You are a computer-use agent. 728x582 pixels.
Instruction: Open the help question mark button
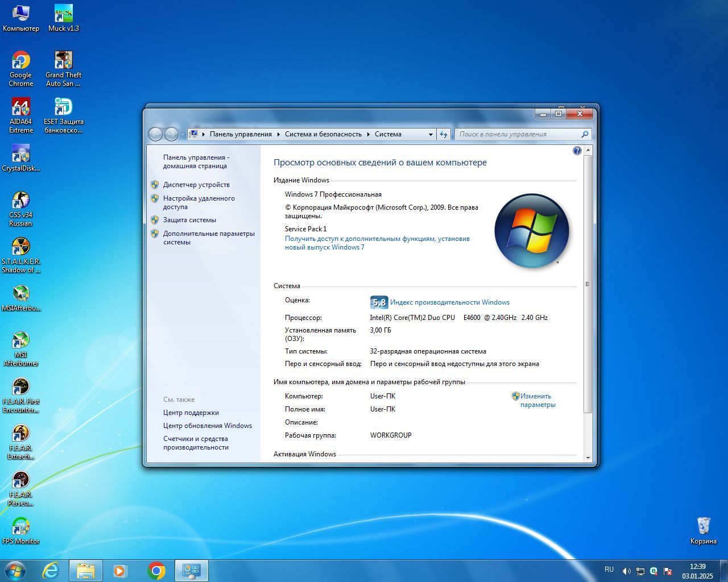(577, 151)
